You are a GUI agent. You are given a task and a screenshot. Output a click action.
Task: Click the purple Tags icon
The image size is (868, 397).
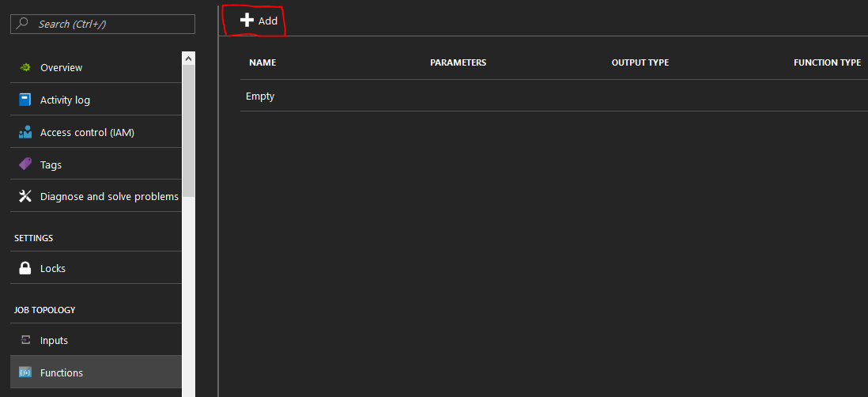point(25,164)
